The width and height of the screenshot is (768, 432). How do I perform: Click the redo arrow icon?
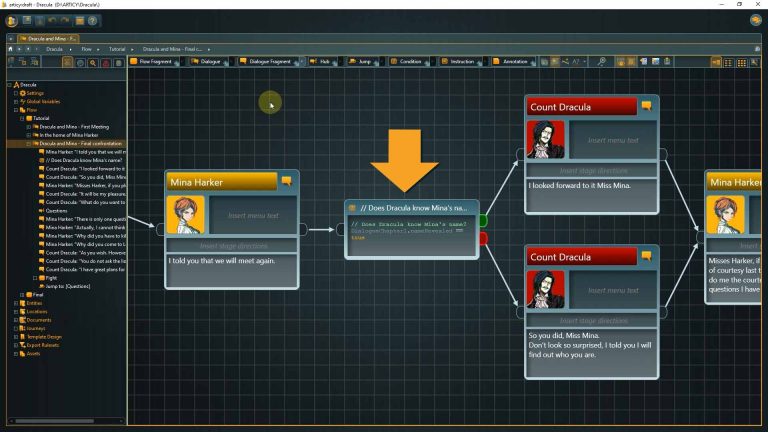(65, 21)
